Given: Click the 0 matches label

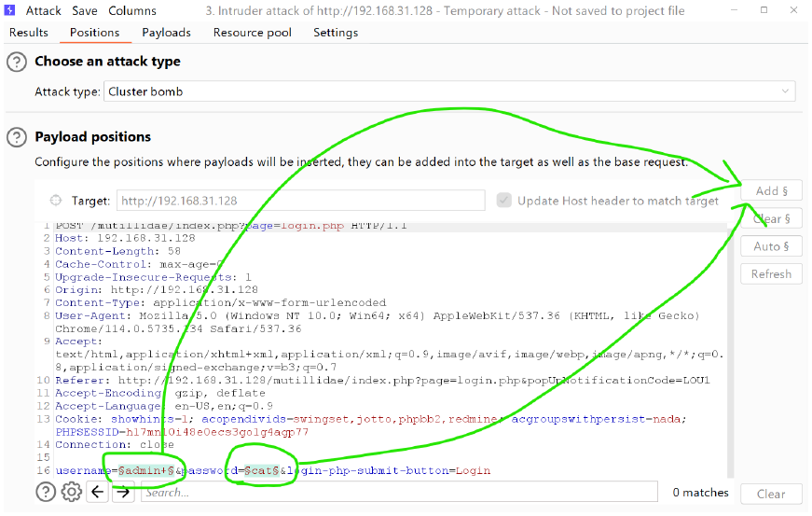Looking at the screenshot, I should tap(700, 492).
